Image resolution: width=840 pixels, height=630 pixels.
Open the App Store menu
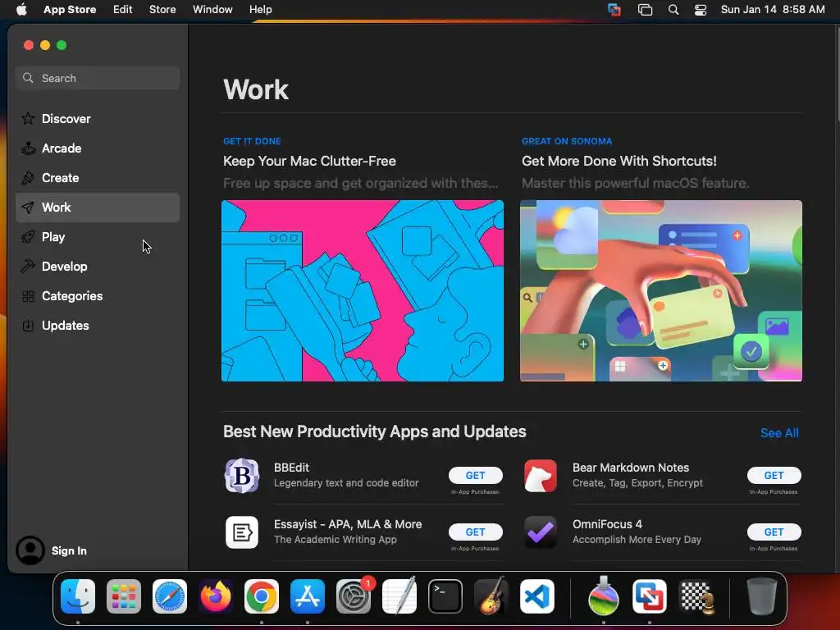(x=70, y=10)
